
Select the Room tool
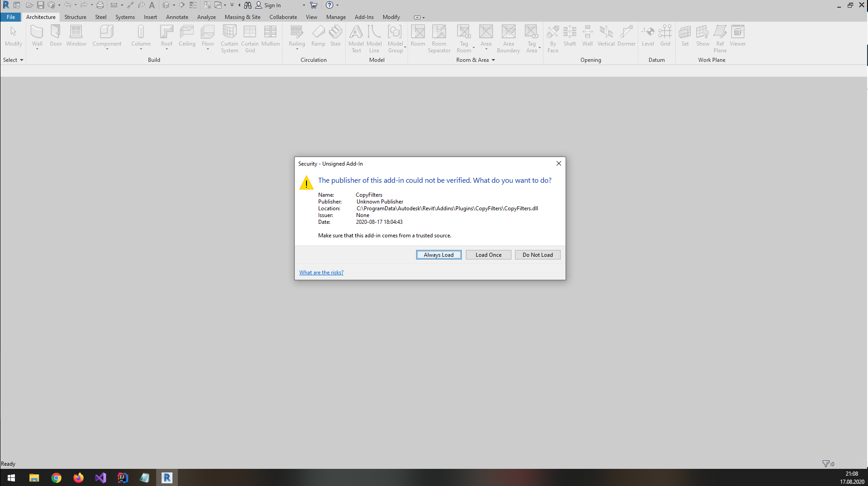pos(418,36)
